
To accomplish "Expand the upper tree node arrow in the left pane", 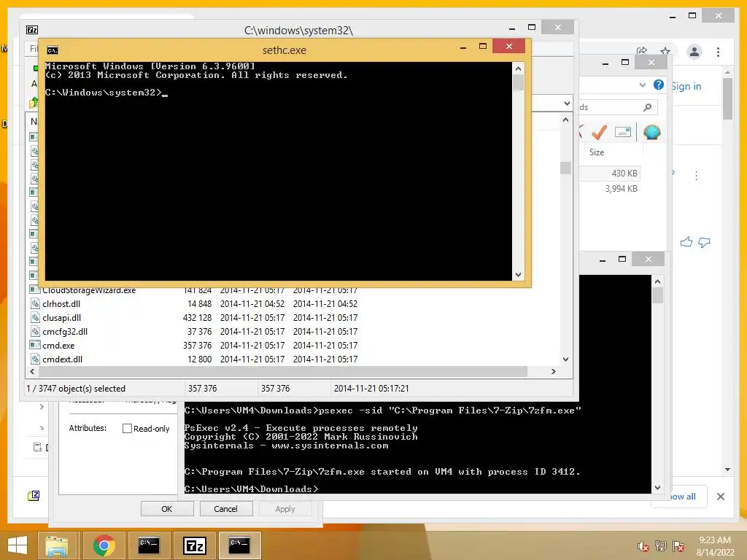I will pos(42,407).
